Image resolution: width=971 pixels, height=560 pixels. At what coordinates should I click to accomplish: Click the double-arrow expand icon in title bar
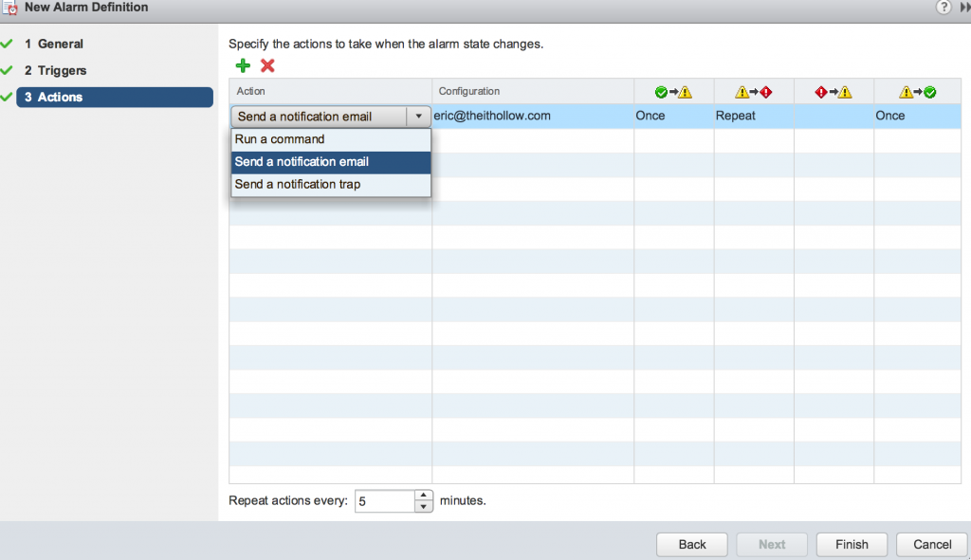964,8
